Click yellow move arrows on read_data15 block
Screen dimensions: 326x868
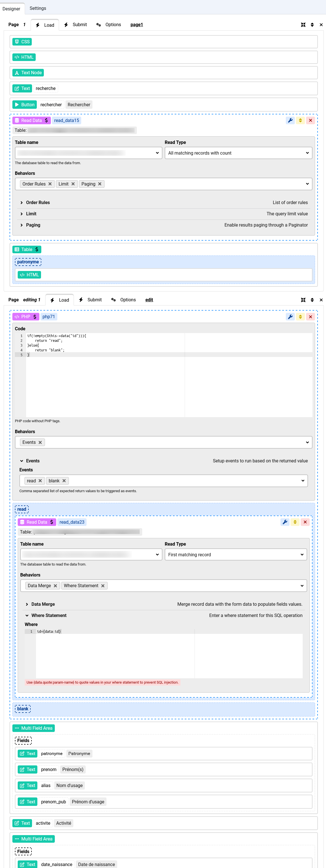pyautogui.click(x=300, y=120)
